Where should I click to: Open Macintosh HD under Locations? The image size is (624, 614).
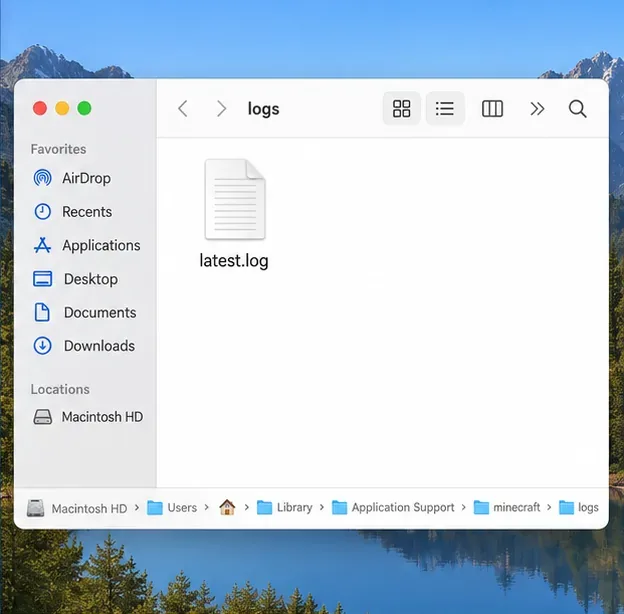coord(86,417)
